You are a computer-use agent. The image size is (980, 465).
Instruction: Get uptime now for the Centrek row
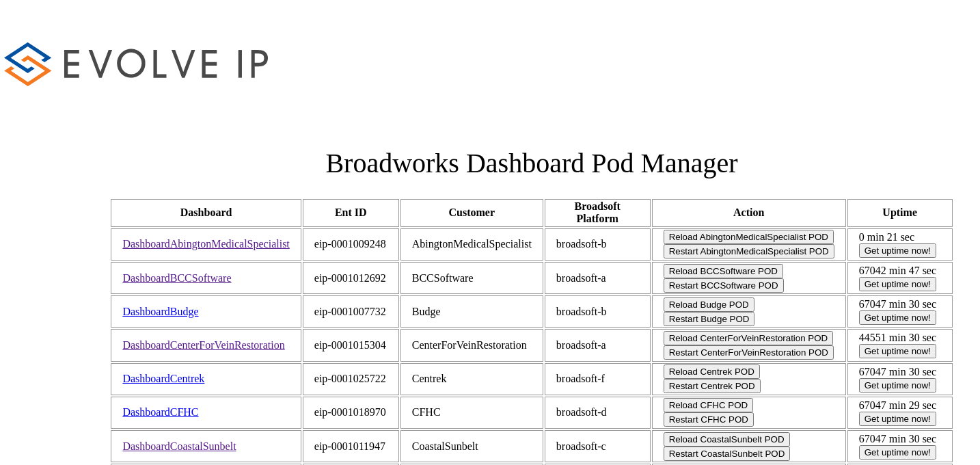pyautogui.click(x=897, y=386)
